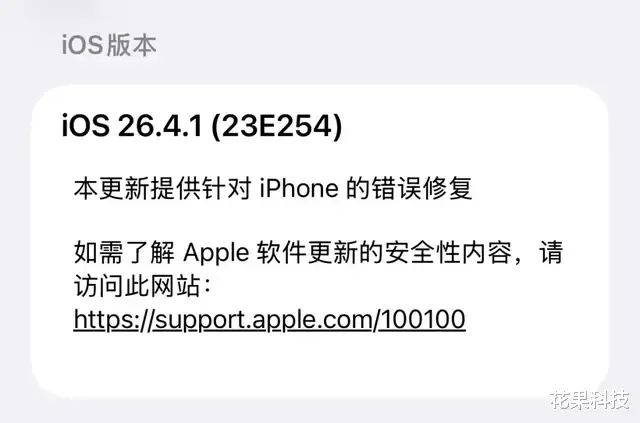This screenshot has height=423, width=640.
Task: Click the 如需了解 text
Action: 124,253
